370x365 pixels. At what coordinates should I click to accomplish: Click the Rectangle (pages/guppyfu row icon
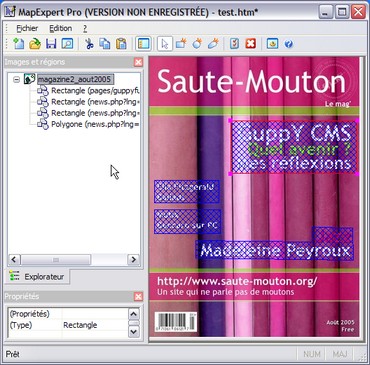click(43, 91)
